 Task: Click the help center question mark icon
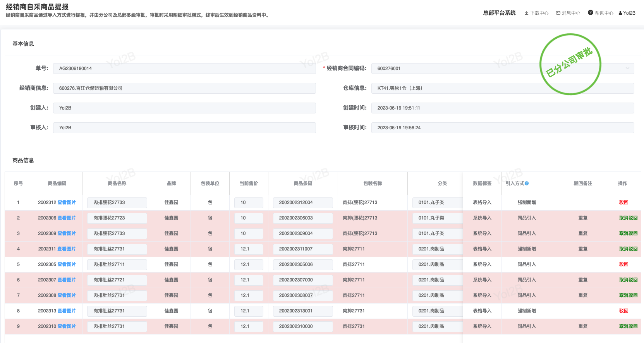coord(590,13)
